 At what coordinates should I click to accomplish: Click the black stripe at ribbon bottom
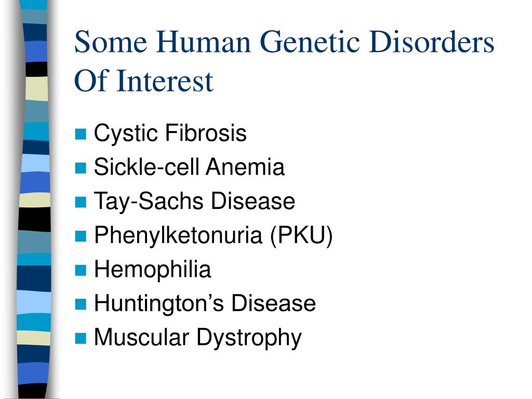(32, 391)
